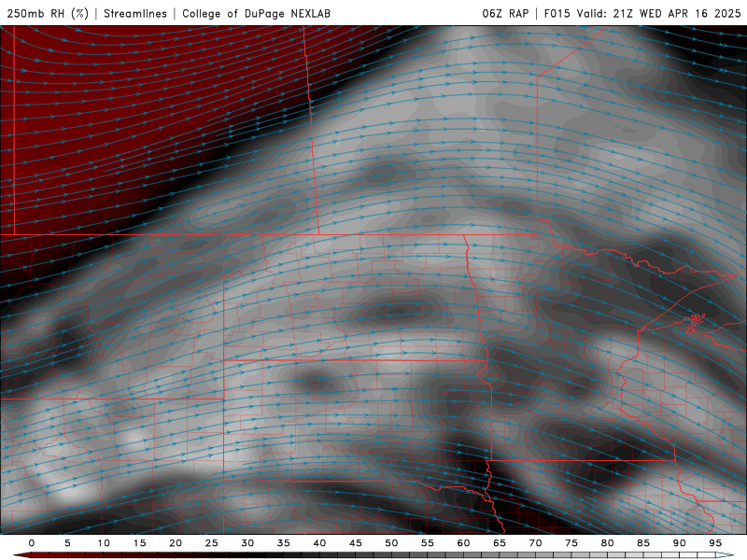Screen dimensions: 747x560
Task: Select the '50' colorbar value
Action: tap(391, 543)
